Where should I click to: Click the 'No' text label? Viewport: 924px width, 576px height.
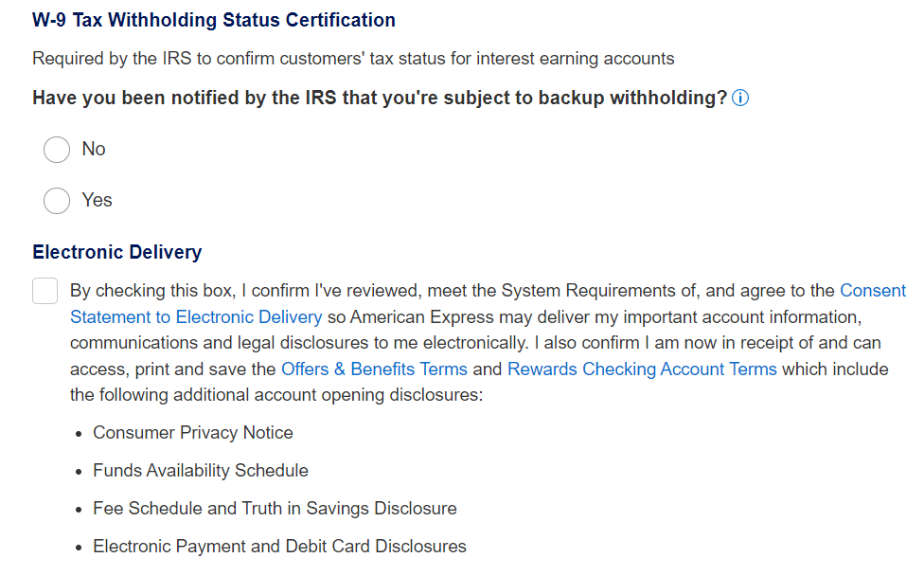tap(94, 150)
